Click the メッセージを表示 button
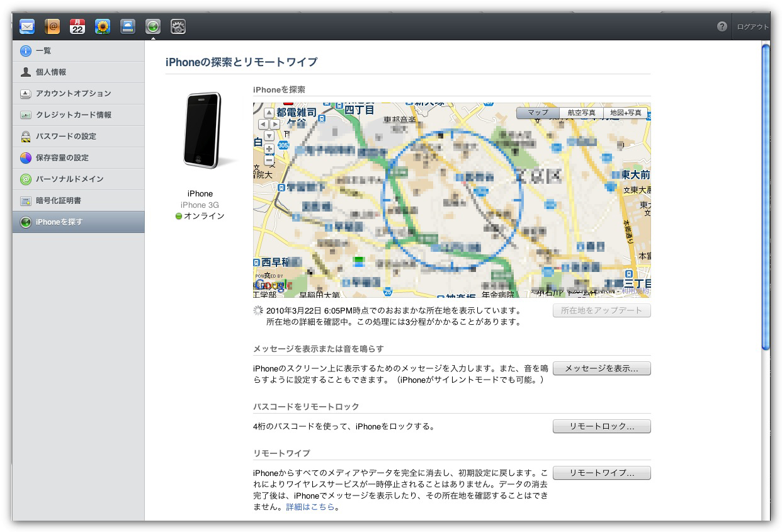This screenshot has width=782, height=532. pos(601,368)
